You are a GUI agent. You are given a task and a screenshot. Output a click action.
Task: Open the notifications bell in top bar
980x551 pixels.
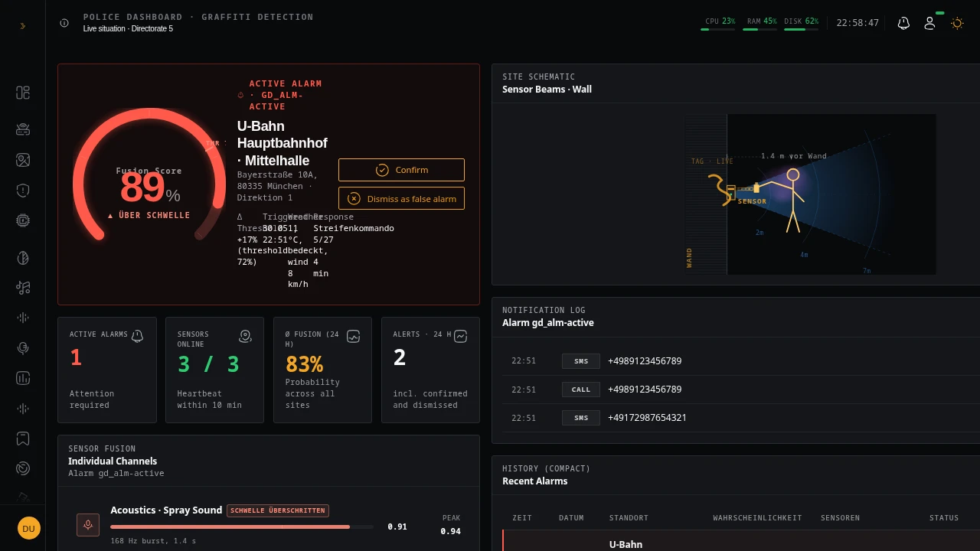(903, 23)
